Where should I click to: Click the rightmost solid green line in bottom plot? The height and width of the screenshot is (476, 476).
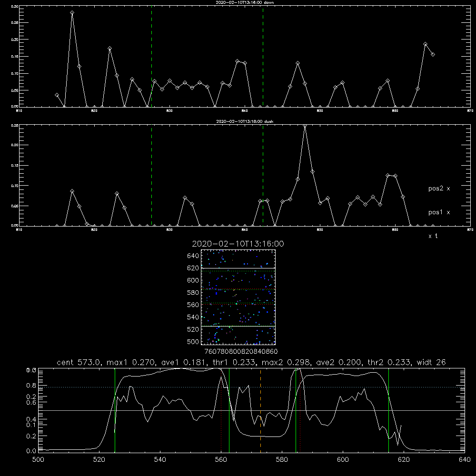388,410
